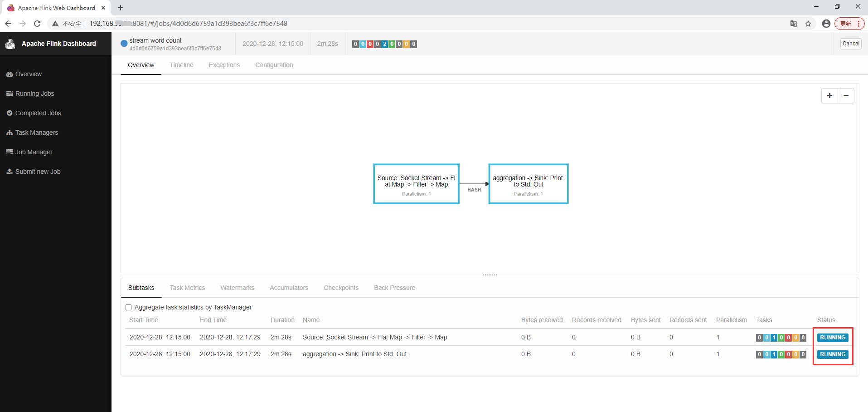
Task: Select the Source: Socket Stream table row name
Action: pos(375,337)
